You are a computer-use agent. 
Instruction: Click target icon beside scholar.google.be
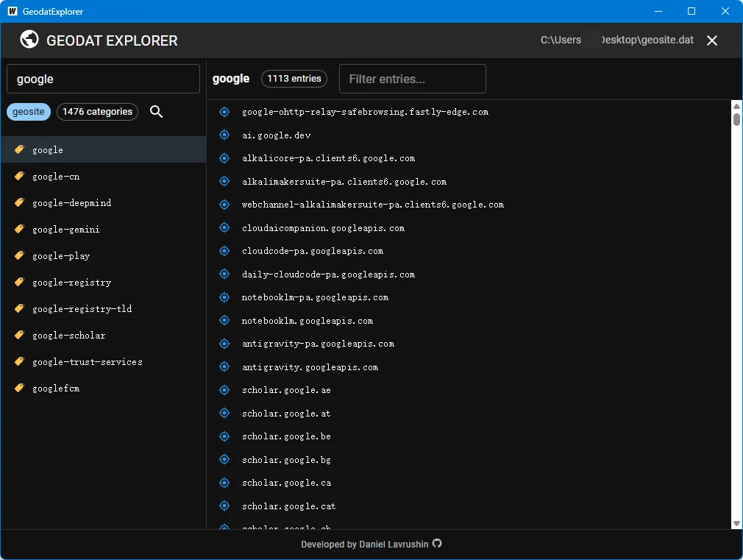[224, 436]
